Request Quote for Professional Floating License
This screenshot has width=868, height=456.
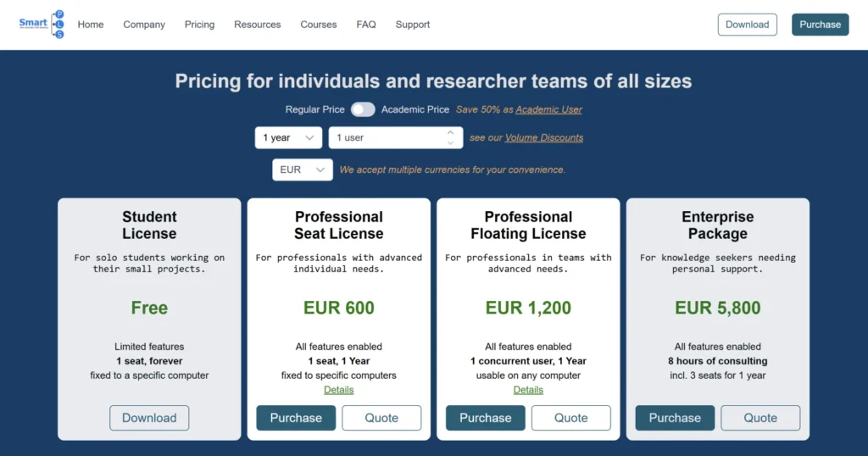(570, 418)
